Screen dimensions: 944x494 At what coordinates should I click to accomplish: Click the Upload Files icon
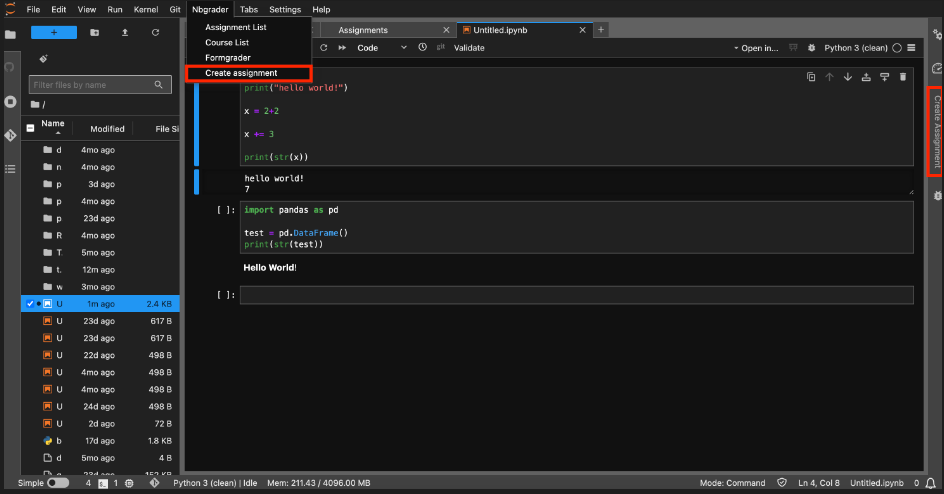[125, 32]
